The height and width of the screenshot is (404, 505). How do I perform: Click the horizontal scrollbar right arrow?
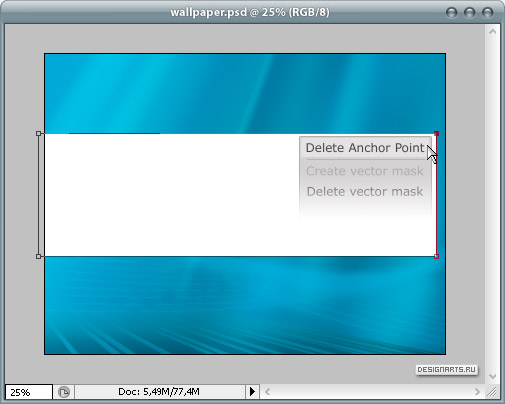tap(477, 392)
